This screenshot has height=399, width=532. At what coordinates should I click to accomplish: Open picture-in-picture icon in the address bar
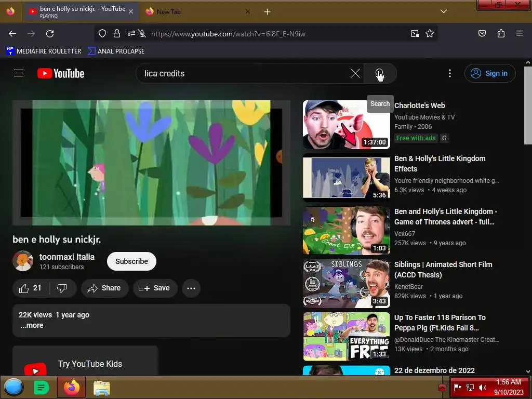pyautogui.click(x=415, y=34)
